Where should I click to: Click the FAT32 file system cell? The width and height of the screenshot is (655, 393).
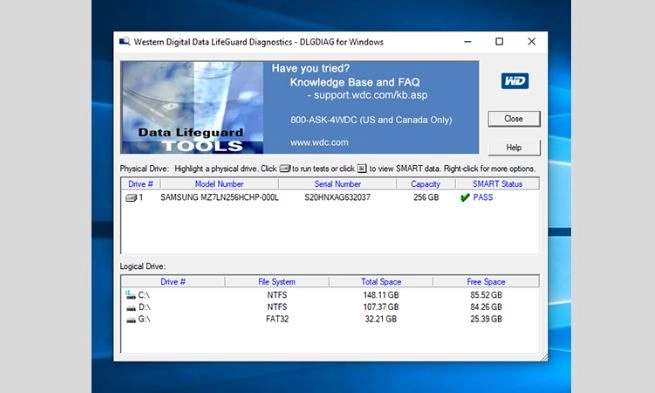[x=277, y=319]
